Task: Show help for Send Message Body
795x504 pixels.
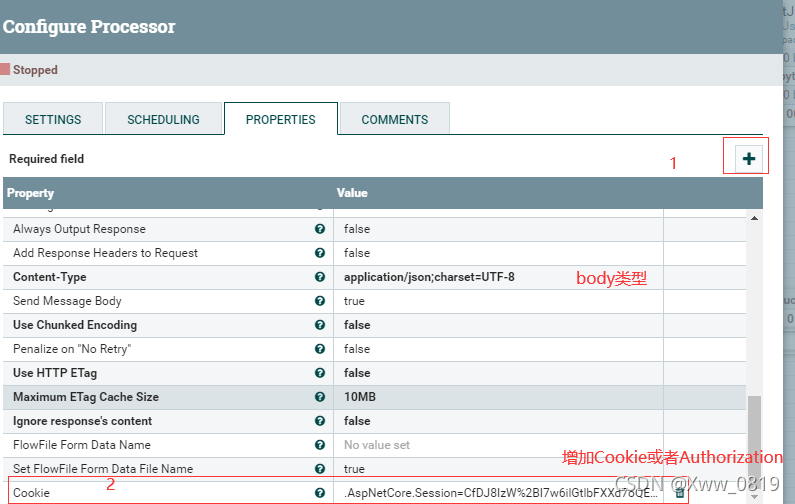Action: (x=319, y=301)
